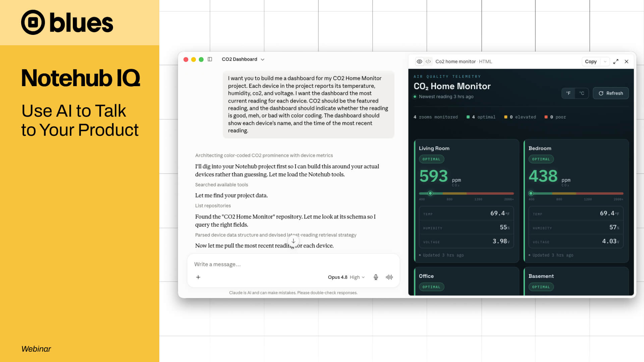Click the scroll-to-bottom arrow button
The width and height of the screenshot is (644, 362).
[293, 241]
